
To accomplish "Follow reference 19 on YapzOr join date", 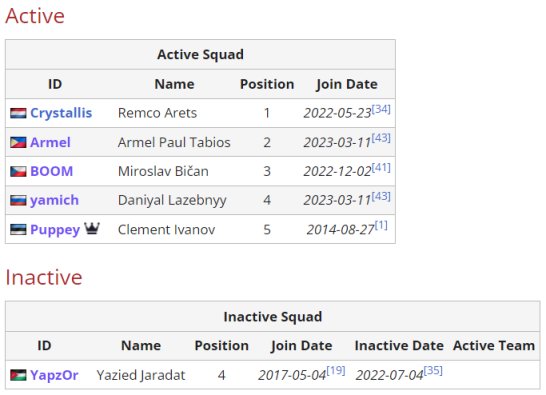I will click(x=336, y=371).
